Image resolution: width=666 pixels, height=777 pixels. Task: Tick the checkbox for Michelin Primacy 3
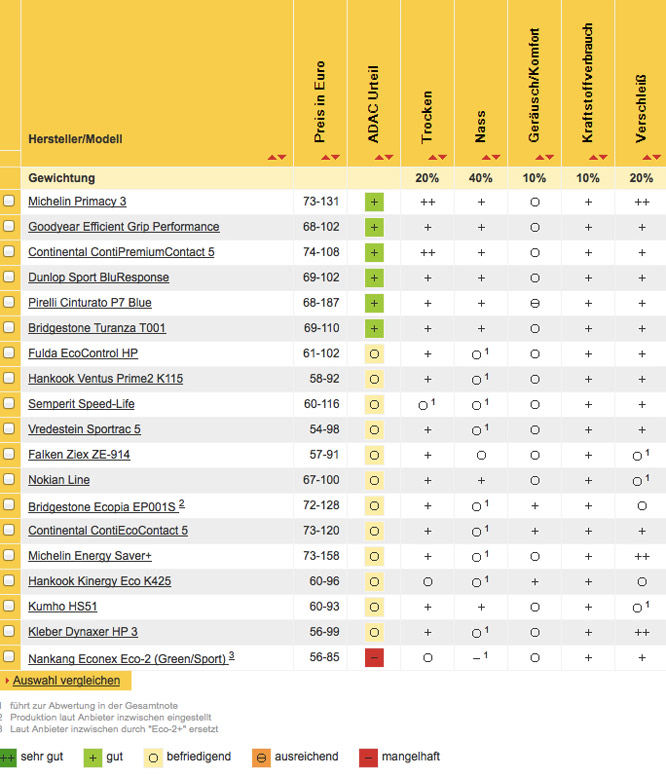pyautogui.click(x=9, y=201)
